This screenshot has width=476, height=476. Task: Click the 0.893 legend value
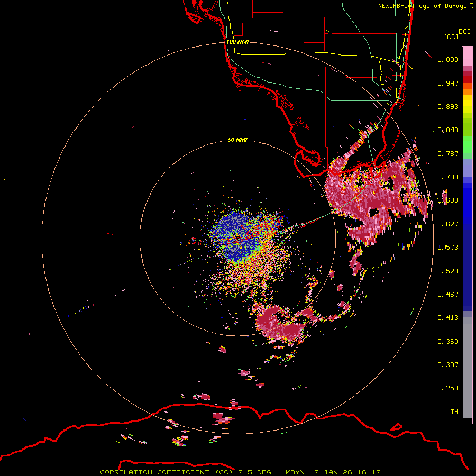click(448, 106)
